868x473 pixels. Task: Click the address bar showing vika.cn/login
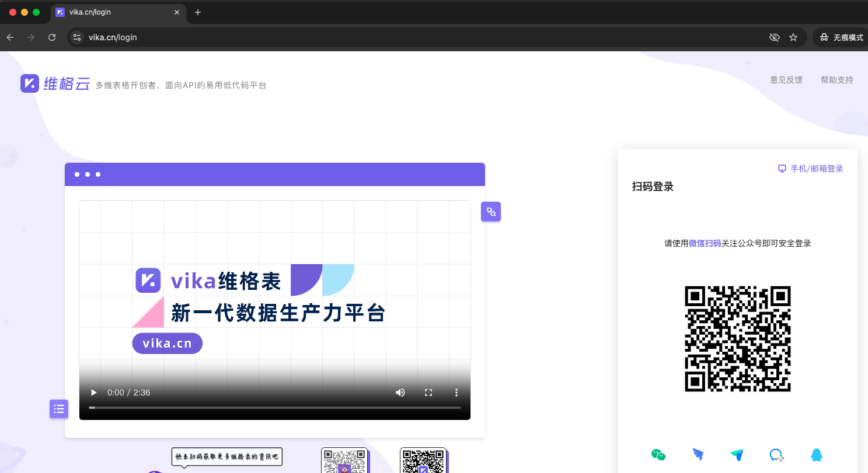coord(437,37)
